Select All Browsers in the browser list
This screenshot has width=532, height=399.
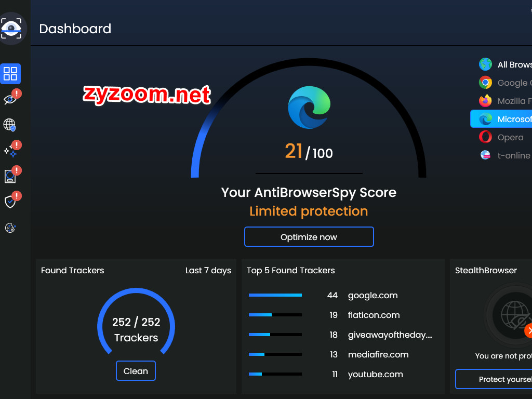coord(501,64)
